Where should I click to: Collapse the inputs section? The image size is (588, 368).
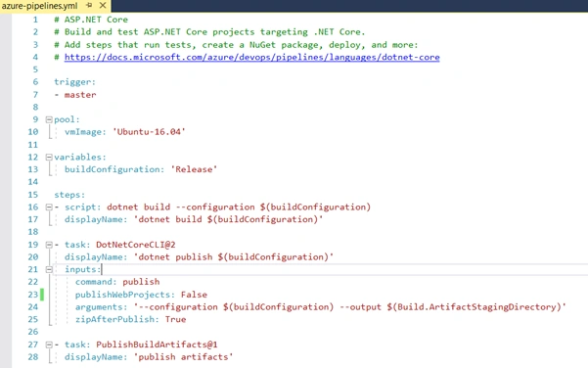pyautogui.click(x=49, y=269)
